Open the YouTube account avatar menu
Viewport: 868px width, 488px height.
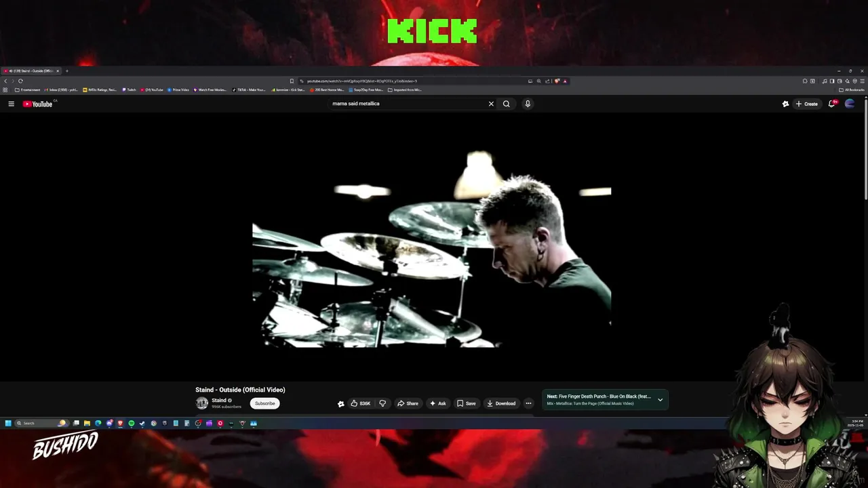click(x=850, y=104)
